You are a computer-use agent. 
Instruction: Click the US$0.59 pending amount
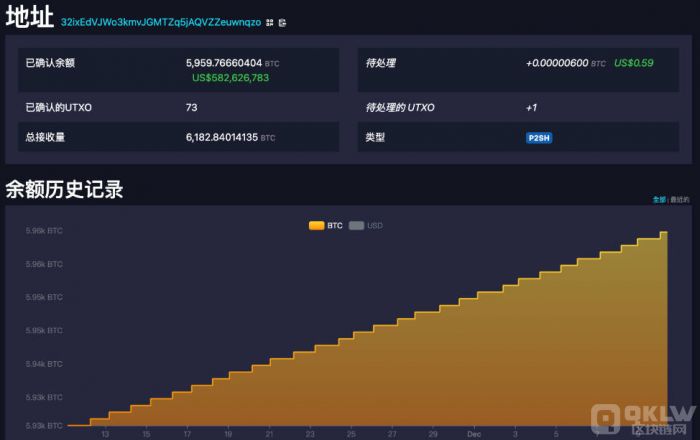(633, 63)
